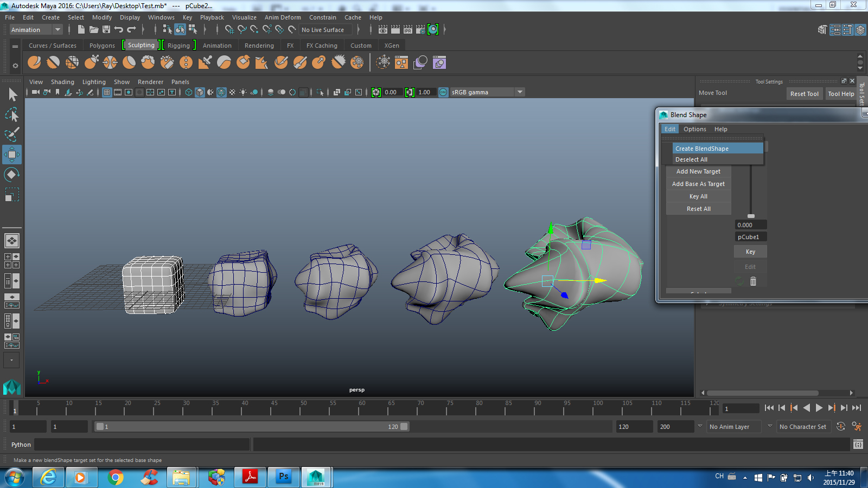868x488 pixels.
Task: Click the Select tool arrow in the toolbox
Action: coord(12,94)
